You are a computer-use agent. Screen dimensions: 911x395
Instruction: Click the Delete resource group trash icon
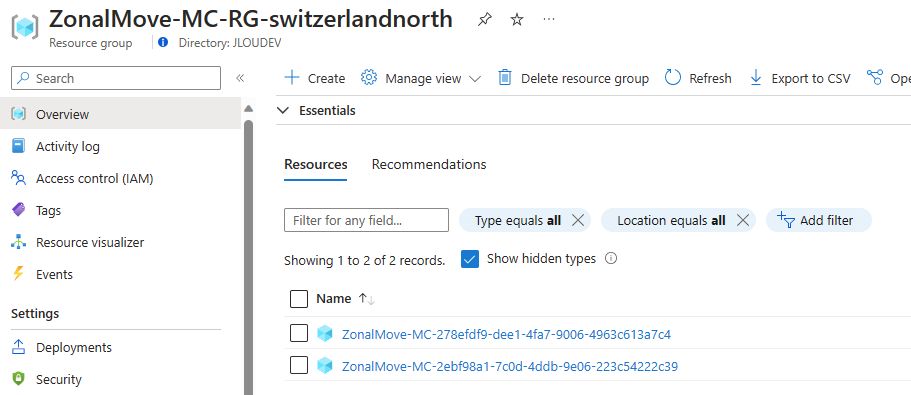click(x=505, y=77)
